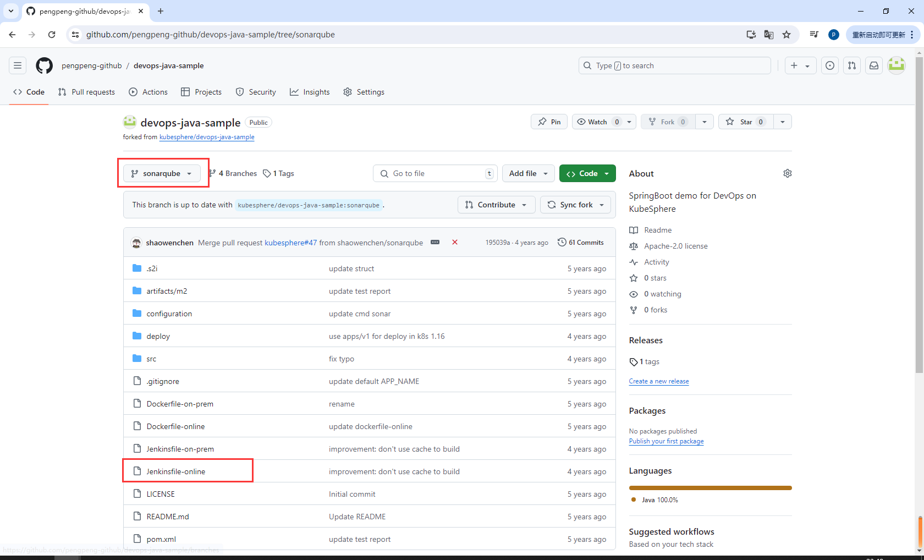The width and height of the screenshot is (924, 560).
Task: Click the translate page icon in address bar
Action: (x=769, y=35)
